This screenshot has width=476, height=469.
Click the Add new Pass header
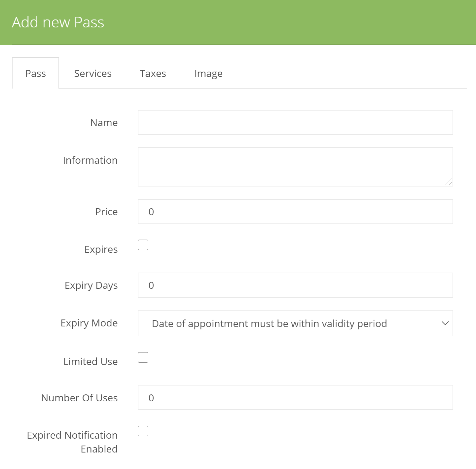tap(58, 22)
